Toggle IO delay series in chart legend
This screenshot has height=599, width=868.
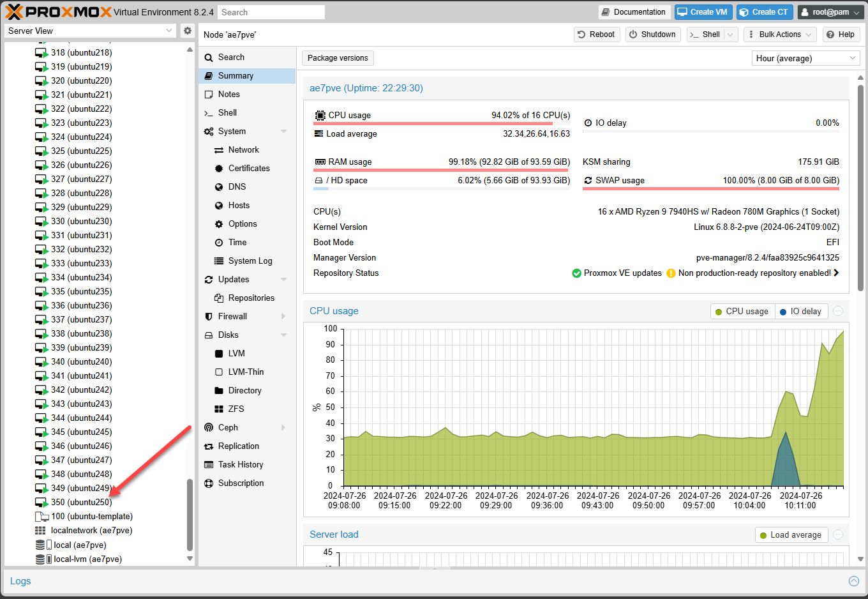coord(801,312)
